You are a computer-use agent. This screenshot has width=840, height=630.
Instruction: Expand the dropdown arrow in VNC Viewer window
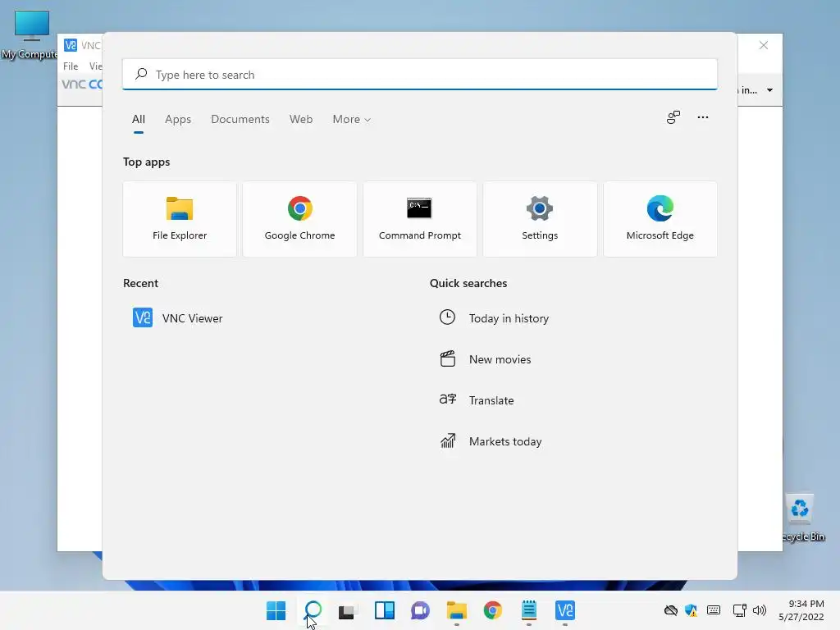tap(769, 90)
